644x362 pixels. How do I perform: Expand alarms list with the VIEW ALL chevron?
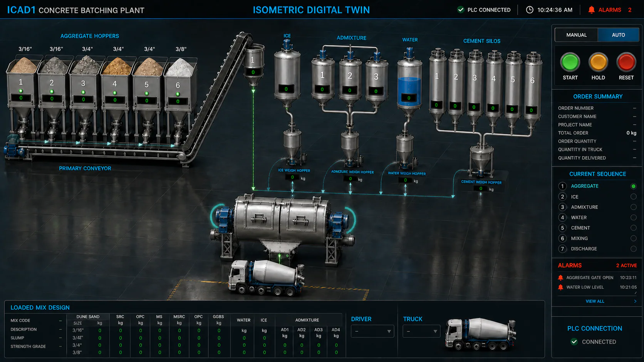click(635, 301)
